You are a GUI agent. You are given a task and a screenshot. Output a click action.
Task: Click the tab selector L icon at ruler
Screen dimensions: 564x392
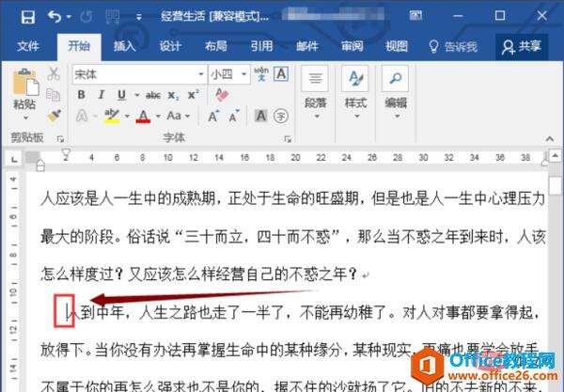click(14, 159)
